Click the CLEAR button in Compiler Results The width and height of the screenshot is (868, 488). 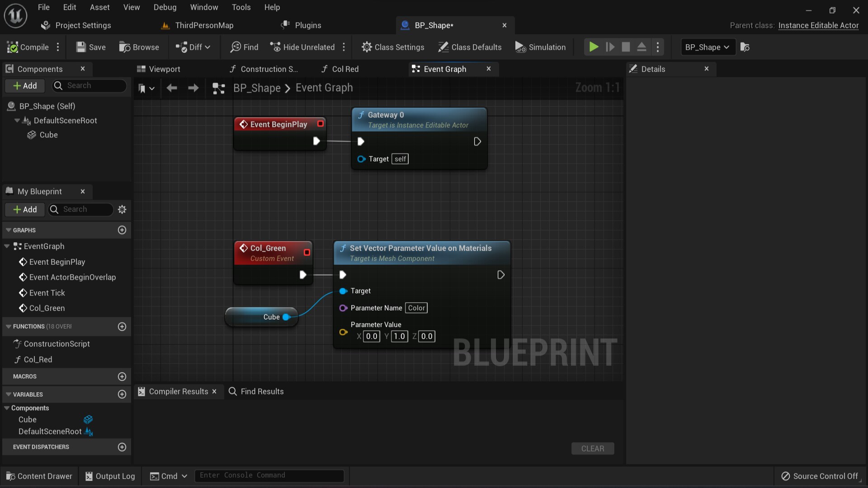[x=593, y=448]
